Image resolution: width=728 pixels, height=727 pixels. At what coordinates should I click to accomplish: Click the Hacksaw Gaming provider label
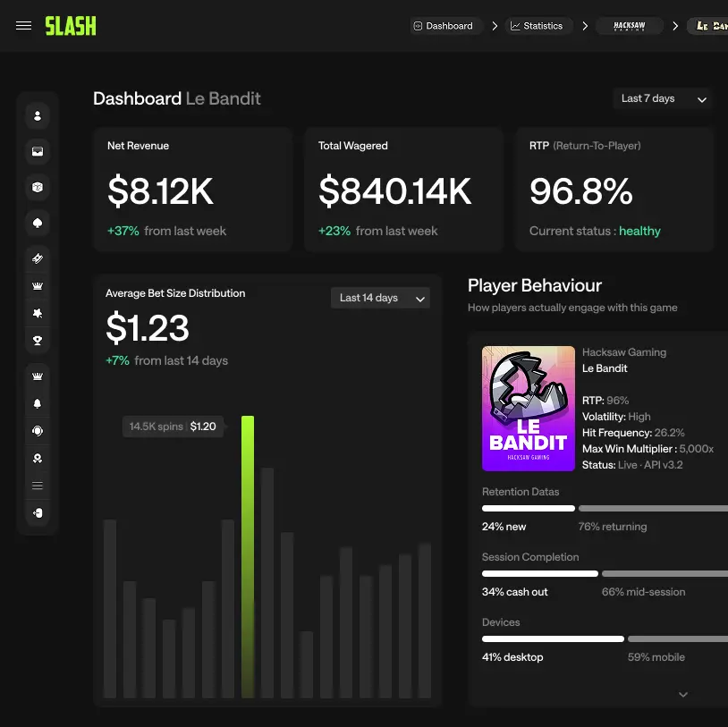tap(624, 352)
